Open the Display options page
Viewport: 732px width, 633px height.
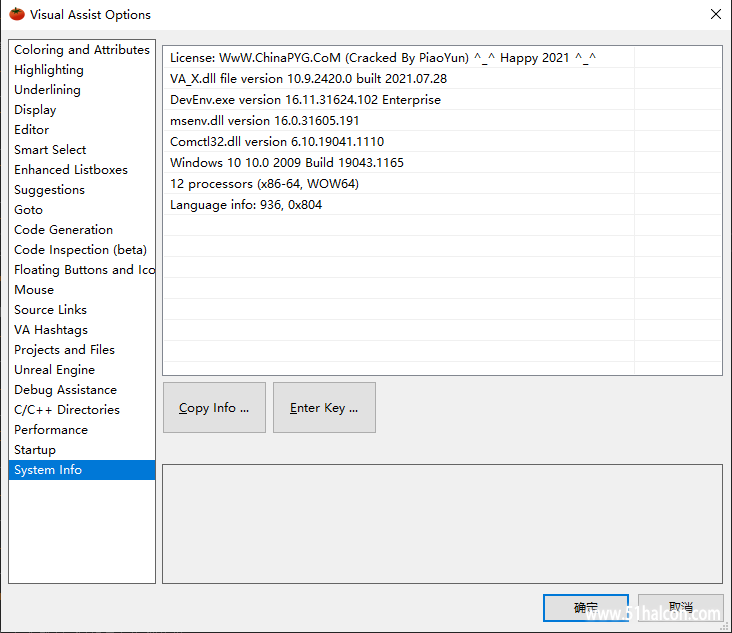[x=82, y=110]
